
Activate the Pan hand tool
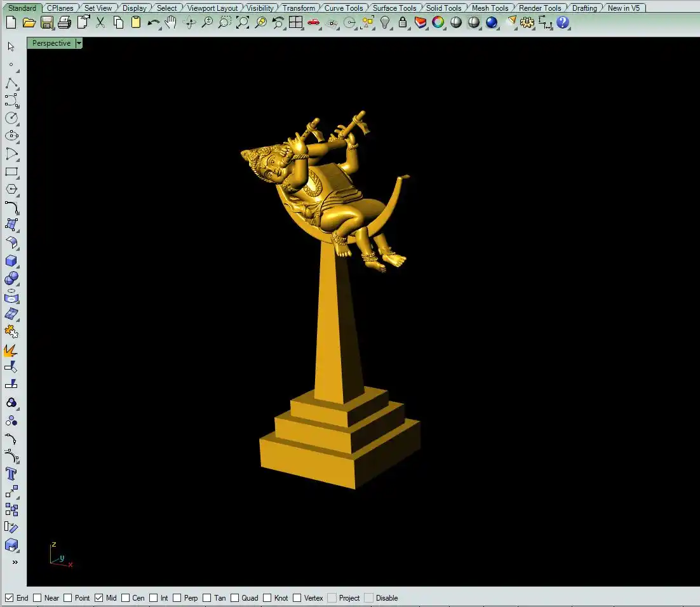[x=171, y=23]
